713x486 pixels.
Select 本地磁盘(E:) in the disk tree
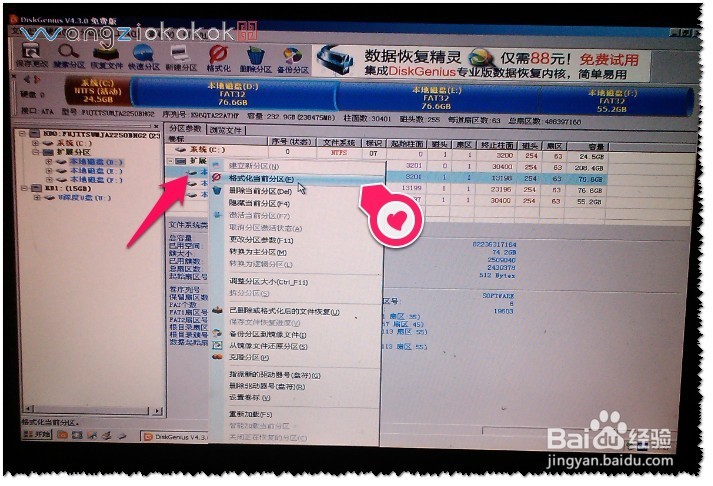[95, 171]
